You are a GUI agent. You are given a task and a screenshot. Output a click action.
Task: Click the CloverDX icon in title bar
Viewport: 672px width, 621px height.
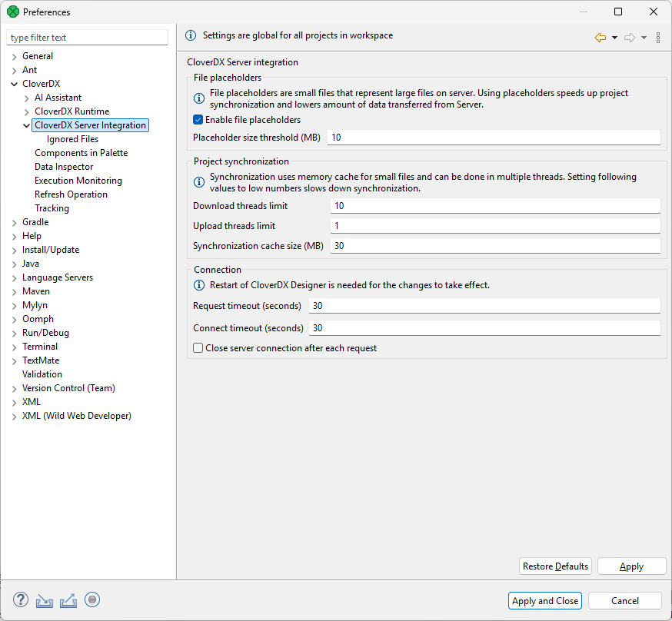point(13,12)
